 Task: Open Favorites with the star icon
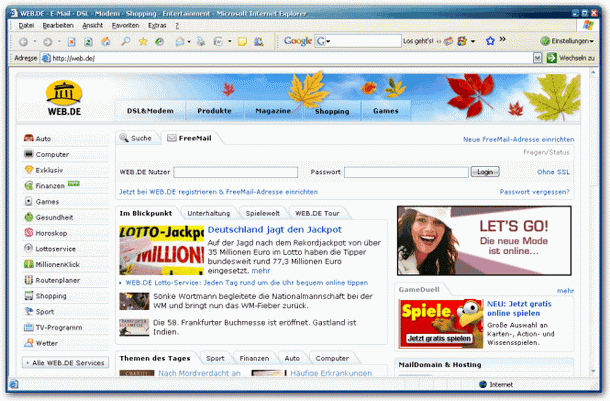pos(143,41)
